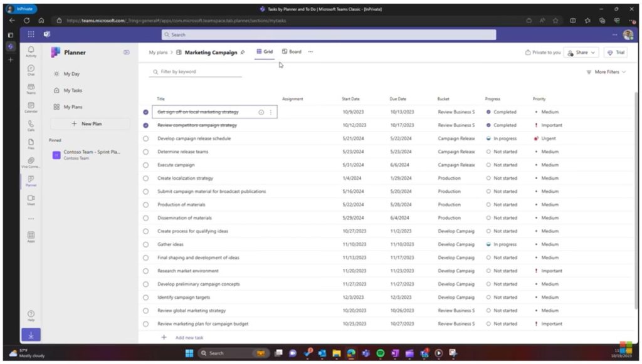Complete the Execute campaign task circle
The image size is (642, 364).
tap(146, 165)
